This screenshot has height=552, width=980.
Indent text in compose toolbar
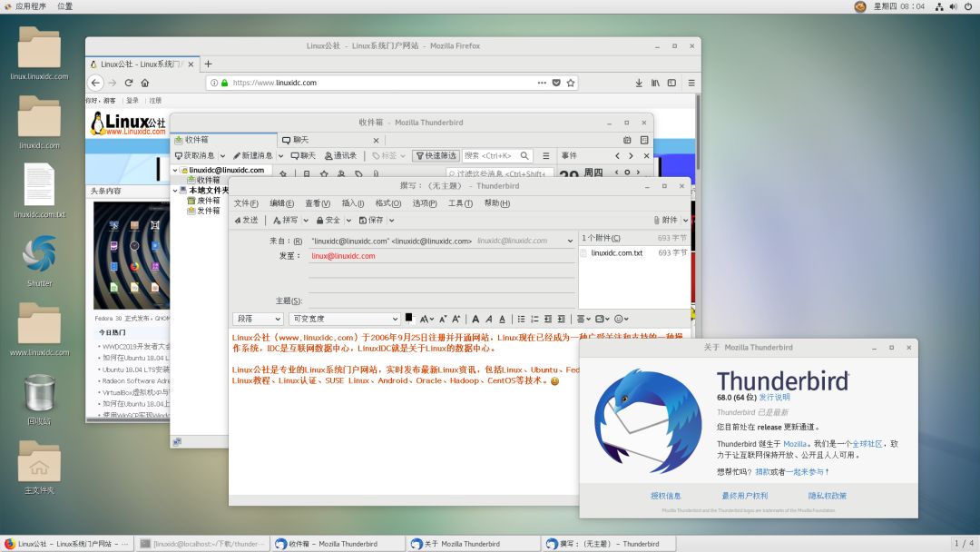point(562,319)
